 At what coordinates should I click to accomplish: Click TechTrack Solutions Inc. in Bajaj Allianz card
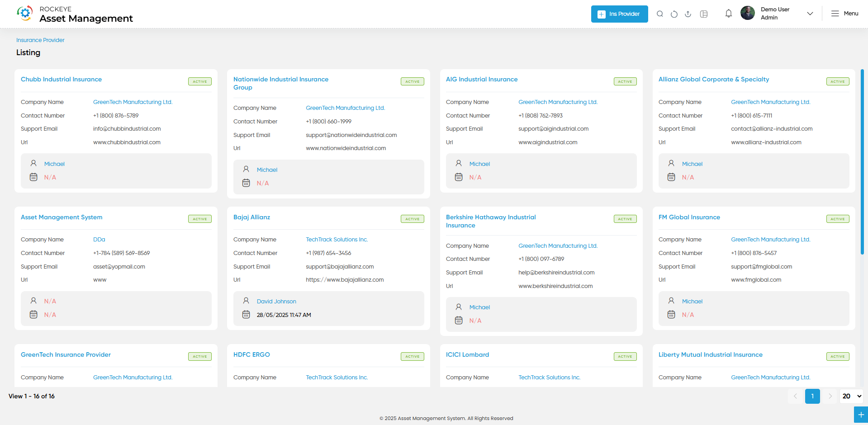pos(337,240)
